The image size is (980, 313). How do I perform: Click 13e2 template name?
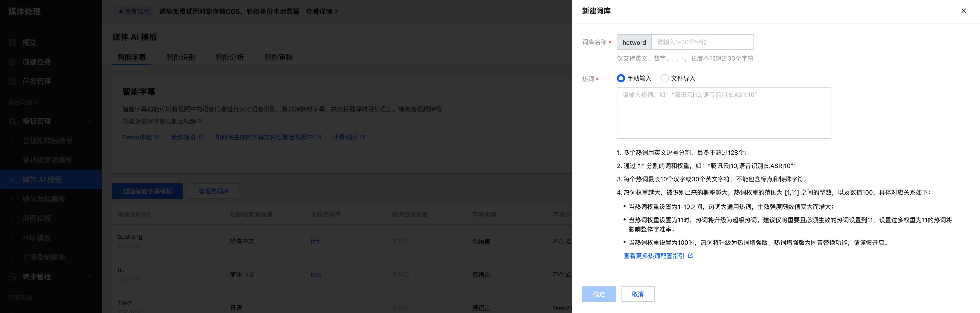[x=124, y=303]
